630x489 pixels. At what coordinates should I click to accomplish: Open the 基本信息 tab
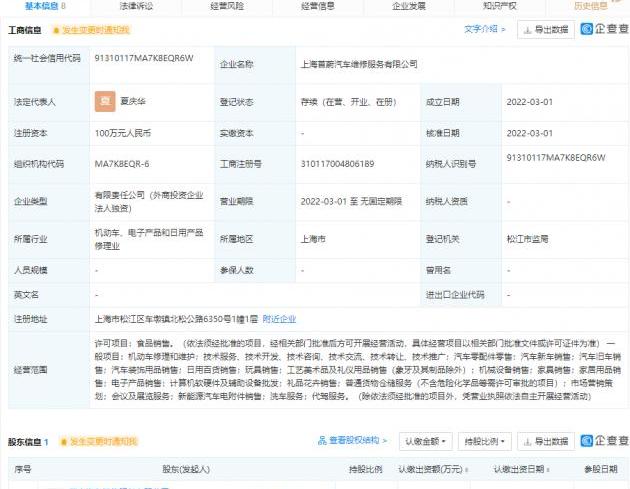[x=45, y=6]
